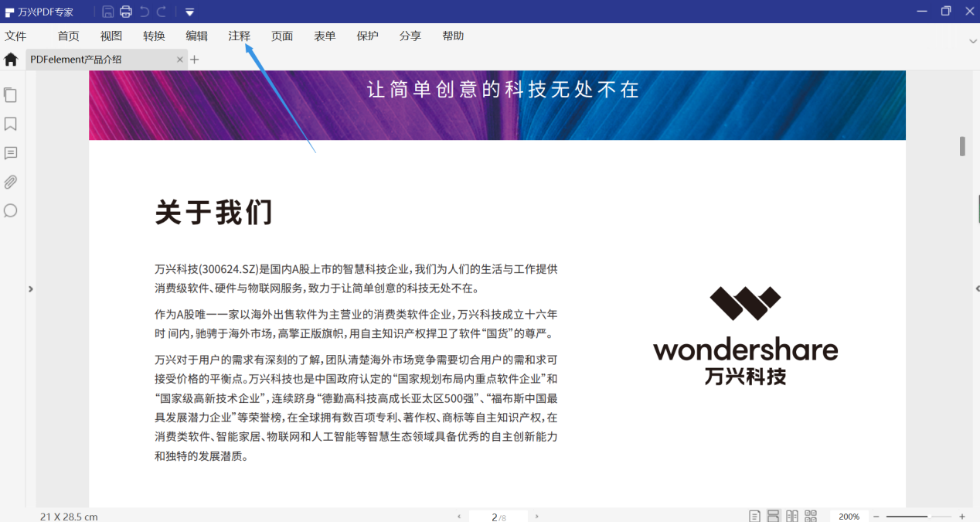Close the PDFelement产品介绍 tab
The image size is (980, 522).
tap(180, 60)
